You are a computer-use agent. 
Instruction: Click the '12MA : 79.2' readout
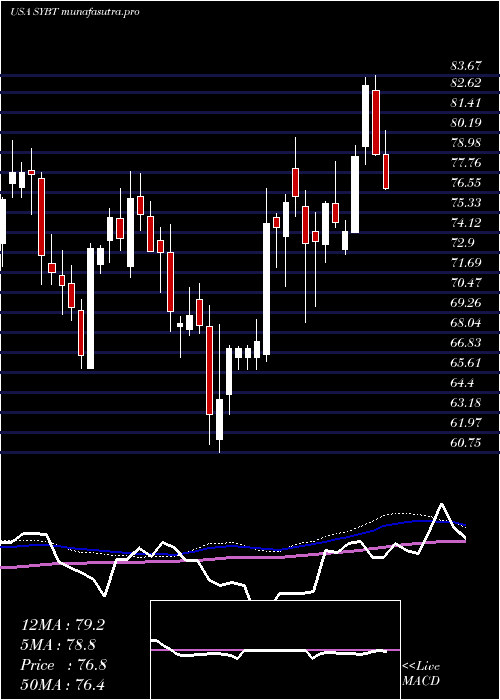[63, 625]
